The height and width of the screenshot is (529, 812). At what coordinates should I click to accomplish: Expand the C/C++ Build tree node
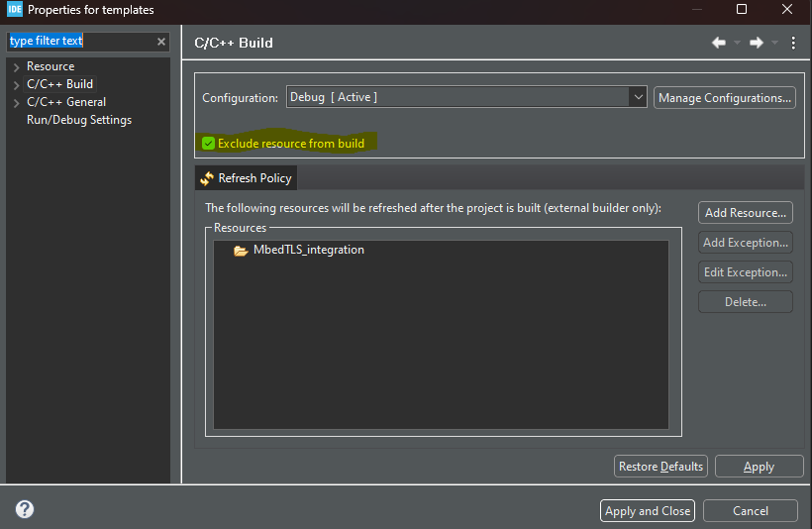(x=17, y=85)
